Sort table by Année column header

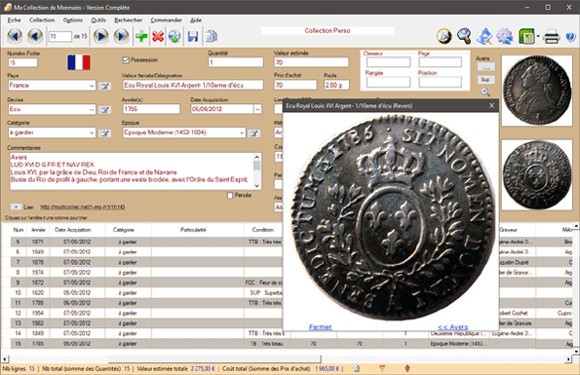38,230
